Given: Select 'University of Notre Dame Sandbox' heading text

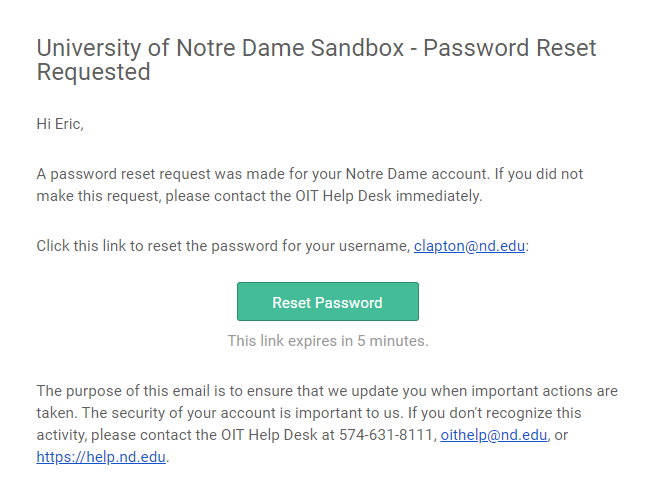Looking at the screenshot, I should point(220,48).
